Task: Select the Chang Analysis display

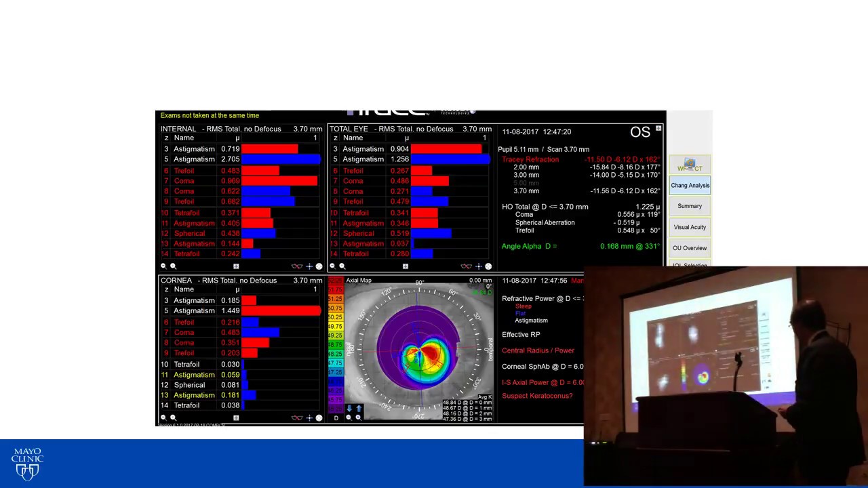Action: (690, 186)
